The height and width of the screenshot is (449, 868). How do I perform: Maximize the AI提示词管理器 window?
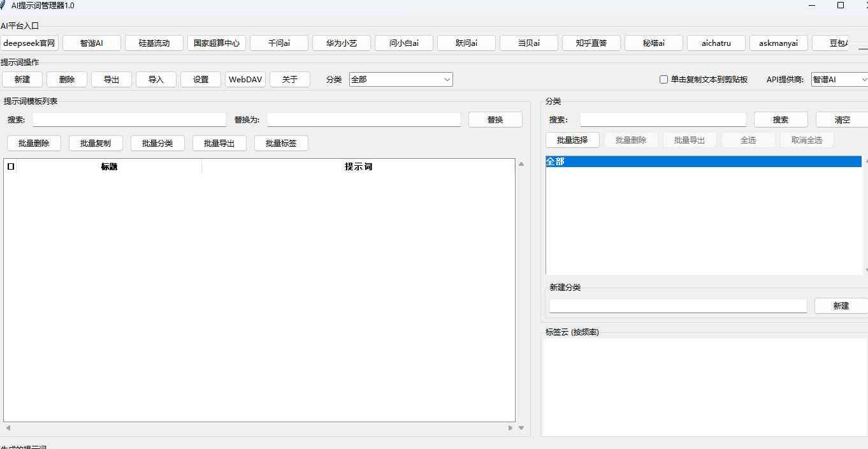point(841,5)
